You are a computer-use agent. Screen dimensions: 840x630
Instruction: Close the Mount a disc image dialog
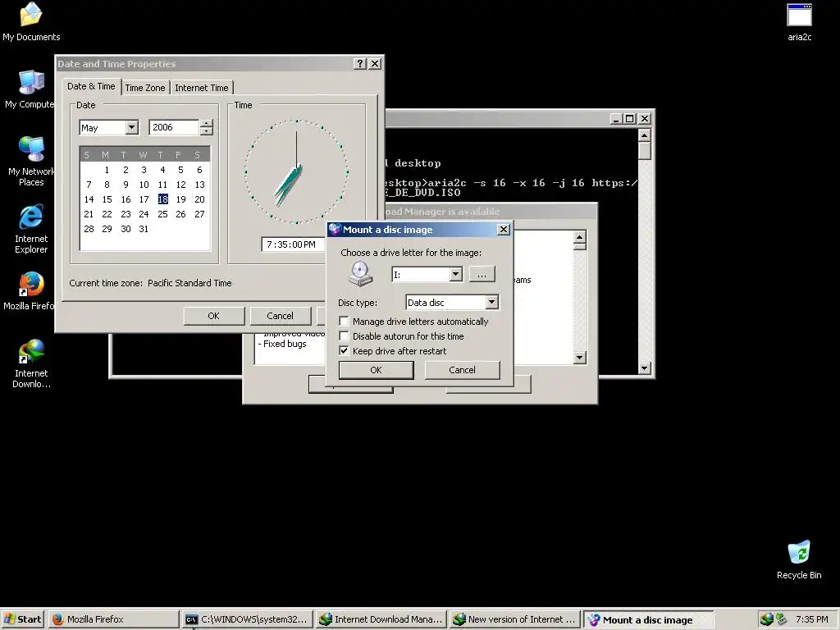pyautogui.click(x=503, y=230)
